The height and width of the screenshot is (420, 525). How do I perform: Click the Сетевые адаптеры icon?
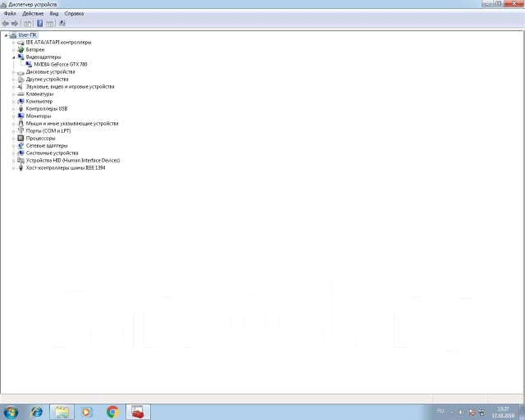click(x=21, y=146)
